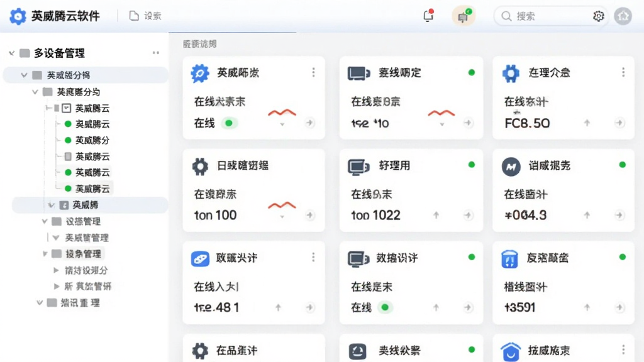Open settings gear inside the search box
Screen dimensions: 644x362
[599, 16]
